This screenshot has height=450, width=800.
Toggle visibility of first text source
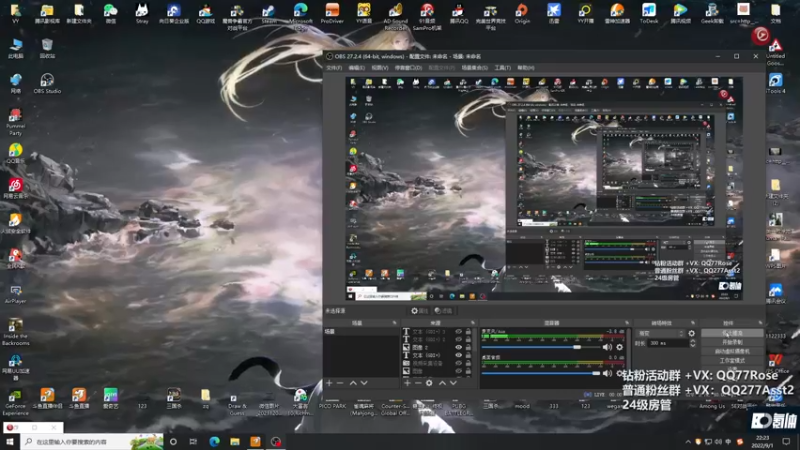(x=458, y=332)
